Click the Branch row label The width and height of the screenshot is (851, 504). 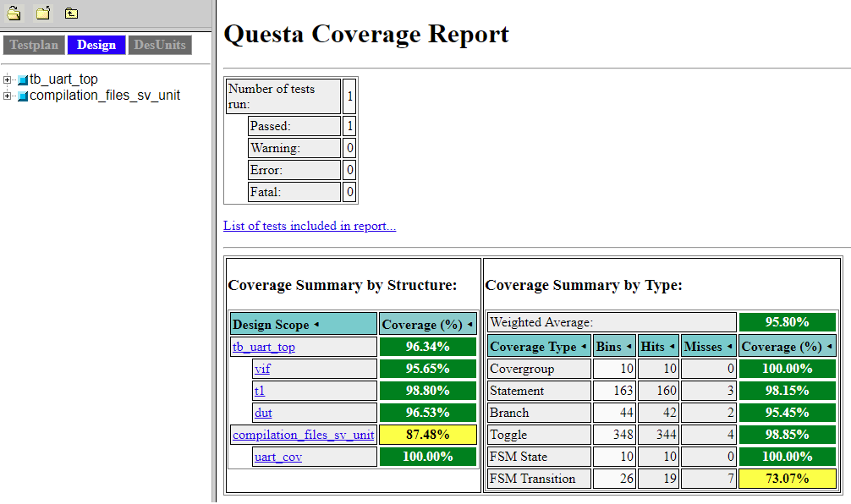pyautogui.click(x=539, y=413)
